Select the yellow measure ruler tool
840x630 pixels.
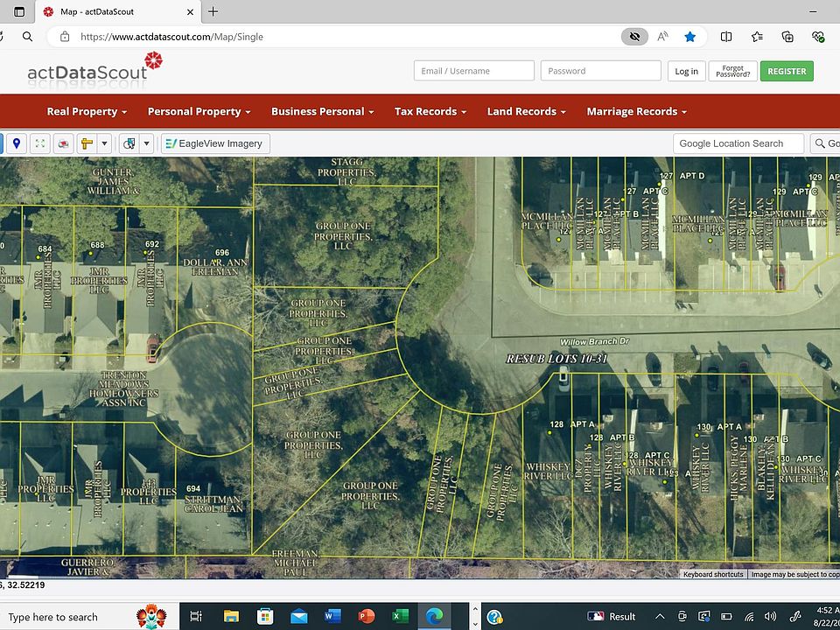click(x=87, y=143)
